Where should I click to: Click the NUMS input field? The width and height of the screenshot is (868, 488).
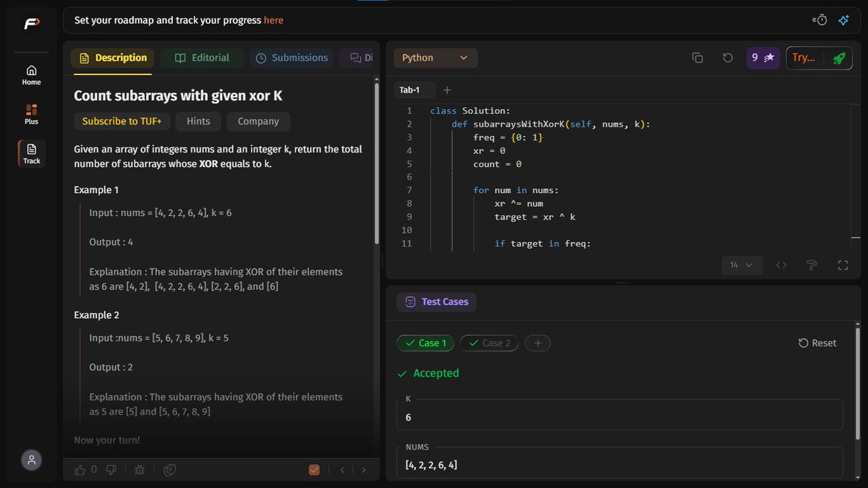point(619,462)
